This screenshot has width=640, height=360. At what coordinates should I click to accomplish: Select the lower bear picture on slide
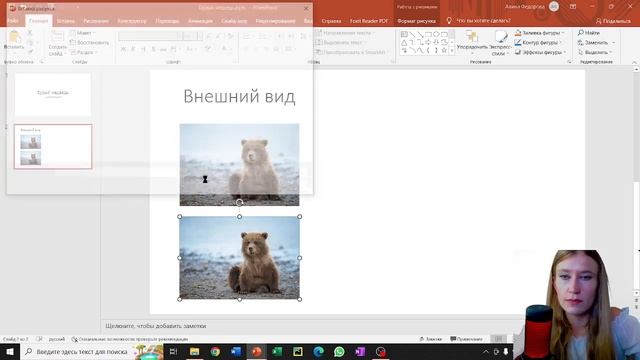pos(240,258)
